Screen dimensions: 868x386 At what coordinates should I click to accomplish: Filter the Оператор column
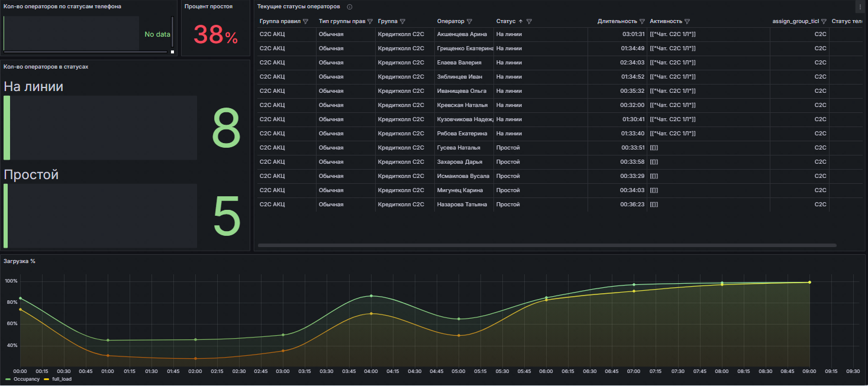pyautogui.click(x=469, y=21)
